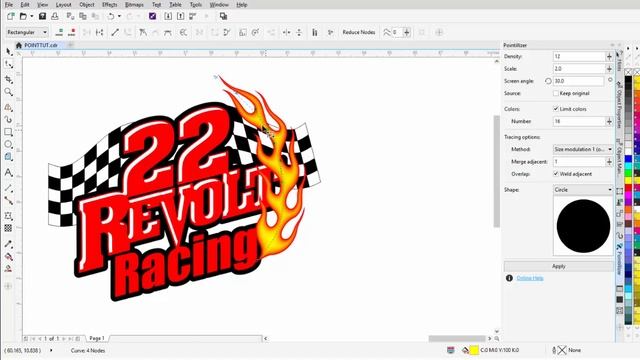Open the Method dropdown in Pointillizer
This screenshot has width=640, height=360.
pyautogui.click(x=583, y=149)
